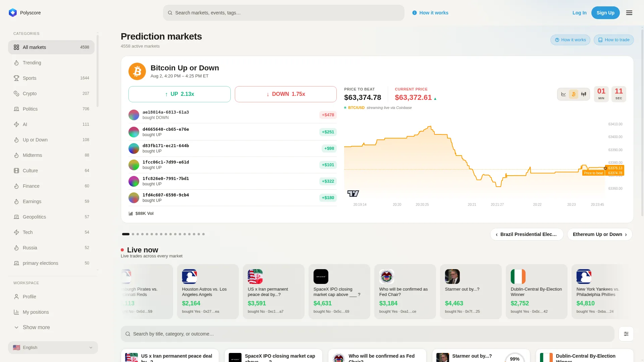The height and width of the screenshot is (362, 644).
Task: Click the +$322 trade amount badge
Action: 328,181
